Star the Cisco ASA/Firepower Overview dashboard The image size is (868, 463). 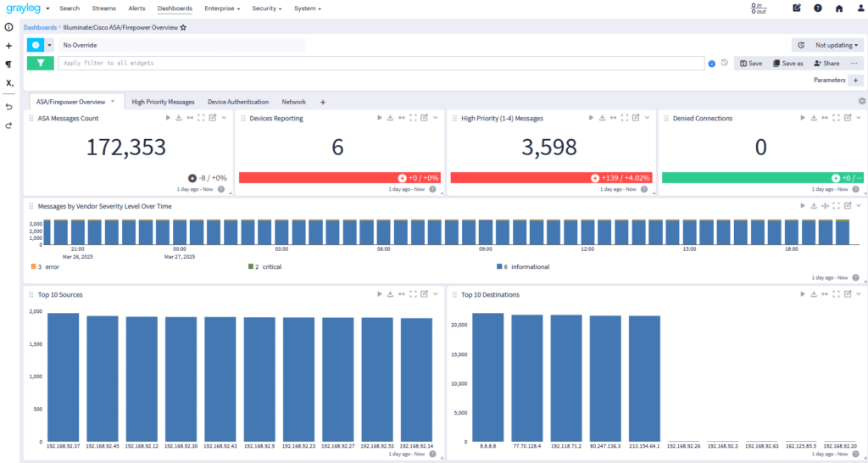coord(183,27)
